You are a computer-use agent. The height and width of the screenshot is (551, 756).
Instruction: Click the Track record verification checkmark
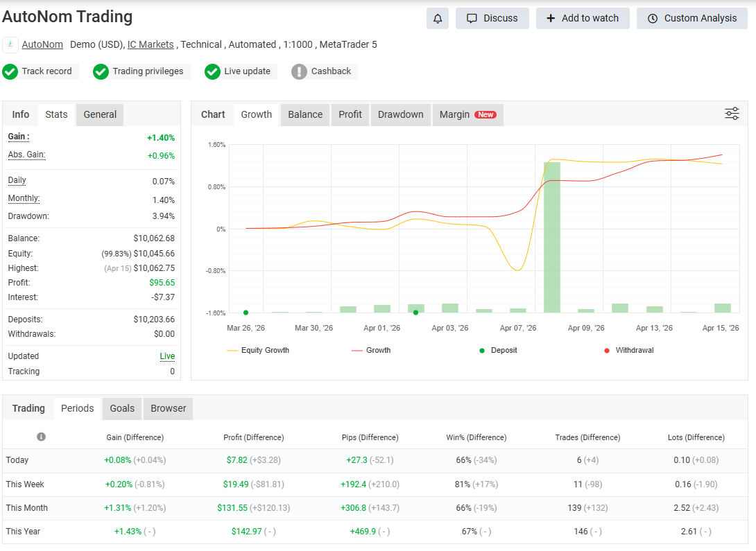tap(10, 71)
